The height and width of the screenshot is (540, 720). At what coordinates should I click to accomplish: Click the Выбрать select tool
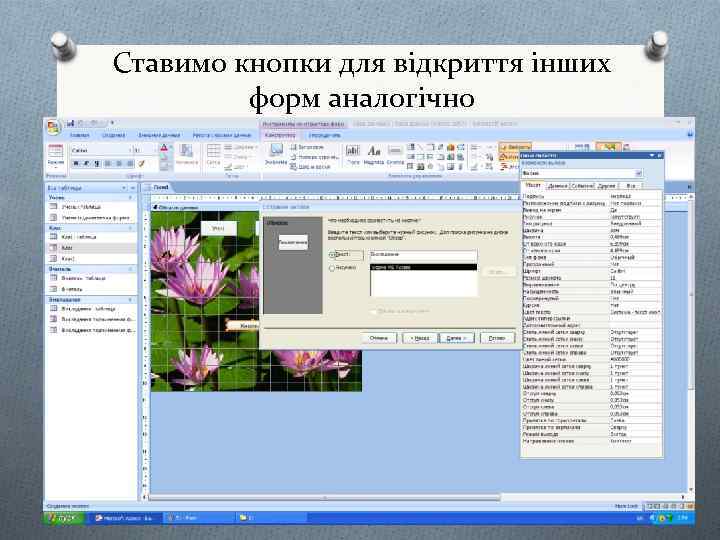[x=515, y=147]
